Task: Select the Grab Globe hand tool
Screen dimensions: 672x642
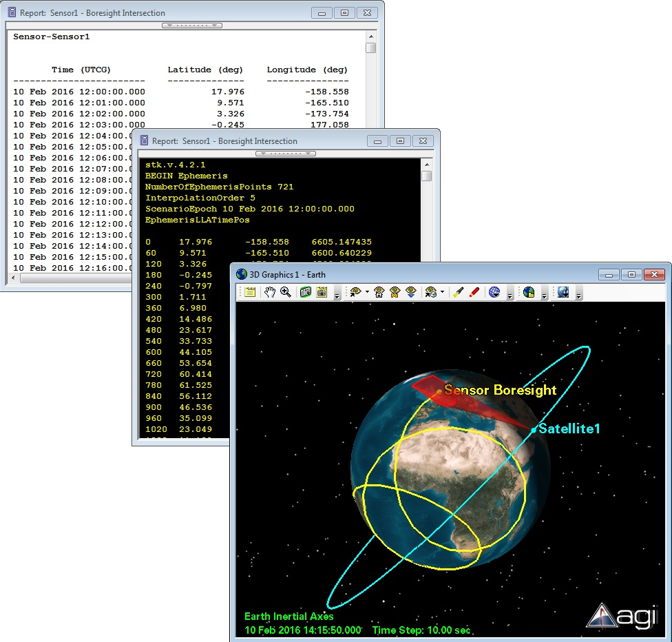Action: [270, 292]
